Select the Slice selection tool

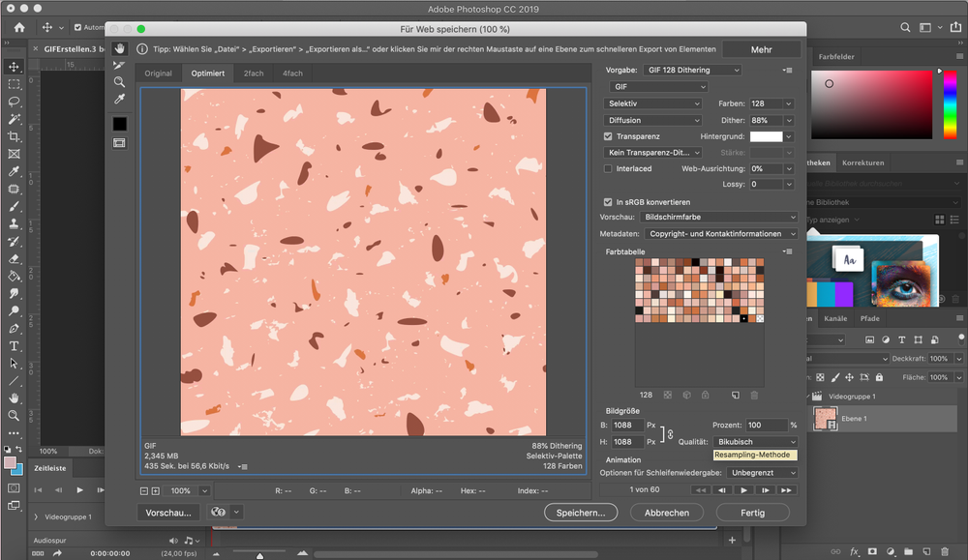(118, 66)
